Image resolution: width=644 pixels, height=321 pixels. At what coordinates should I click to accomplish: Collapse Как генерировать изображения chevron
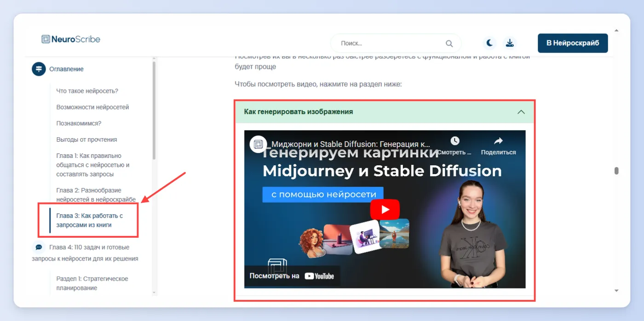[x=521, y=112]
